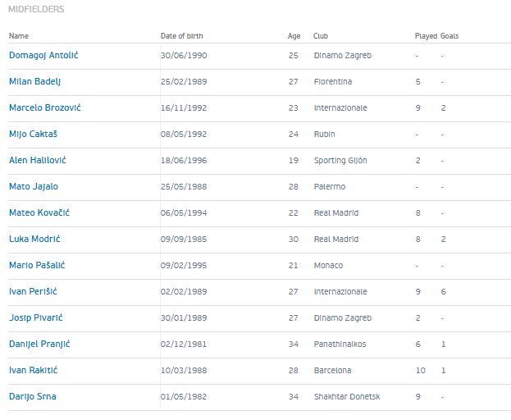Viewport: 511px width, 420px height.
Task: Click age 21 in Pašalić row
Action: [x=294, y=265]
